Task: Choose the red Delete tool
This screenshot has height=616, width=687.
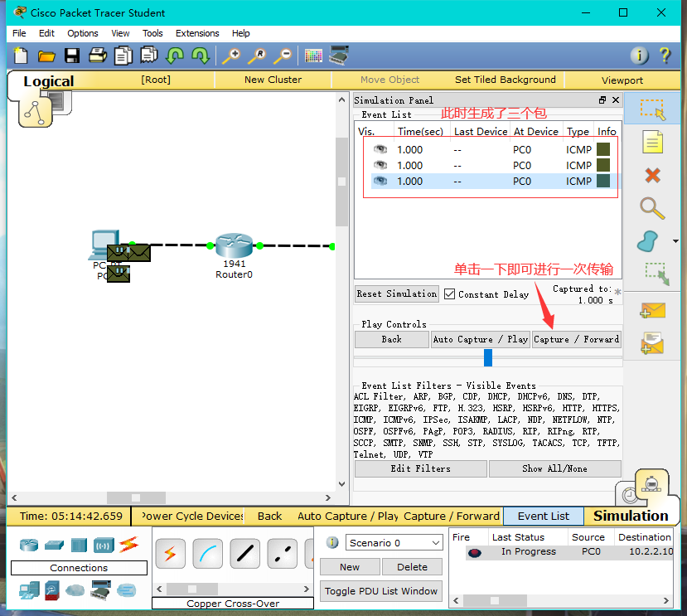Action: coord(652,176)
